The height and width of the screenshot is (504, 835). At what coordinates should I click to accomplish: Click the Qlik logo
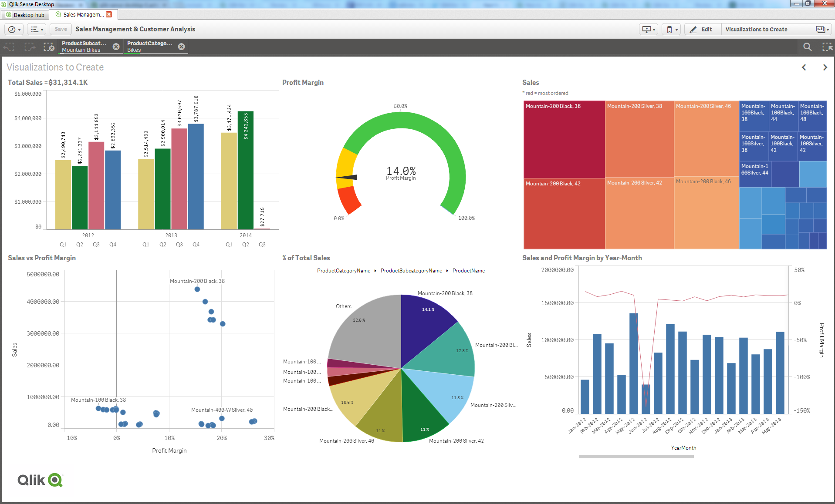click(x=41, y=480)
